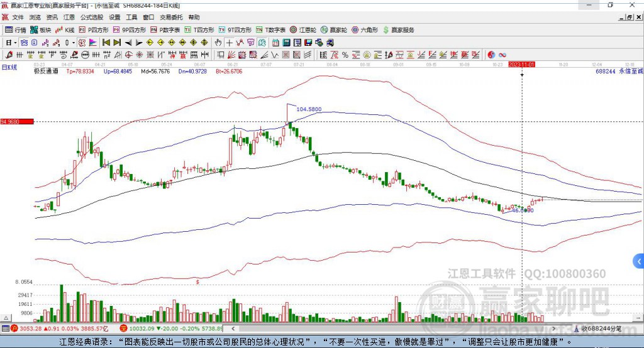The image size is (644, 348).
Task: Click the 688244 永信至诚 stock label
Action: tap(619, 72)
